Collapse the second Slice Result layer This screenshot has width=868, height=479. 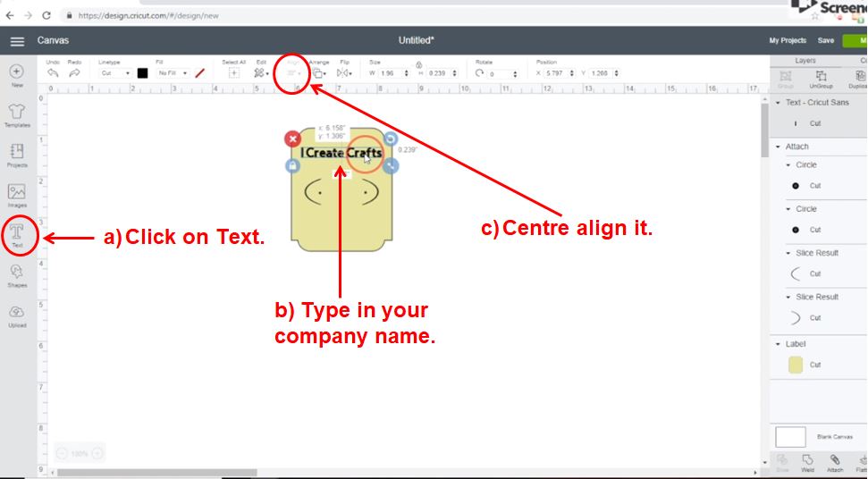788,297
